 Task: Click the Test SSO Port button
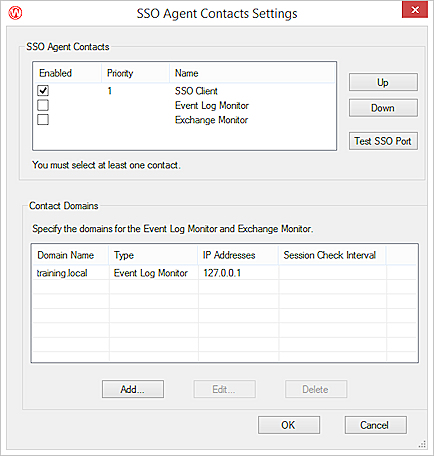pyautogui.click(x=383, y=141)
